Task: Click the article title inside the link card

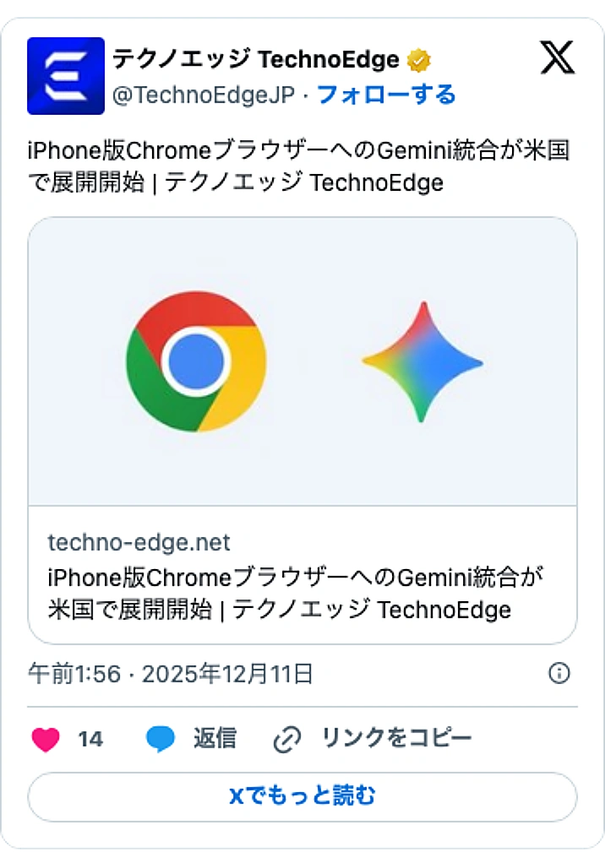Action: click(295, 589)
